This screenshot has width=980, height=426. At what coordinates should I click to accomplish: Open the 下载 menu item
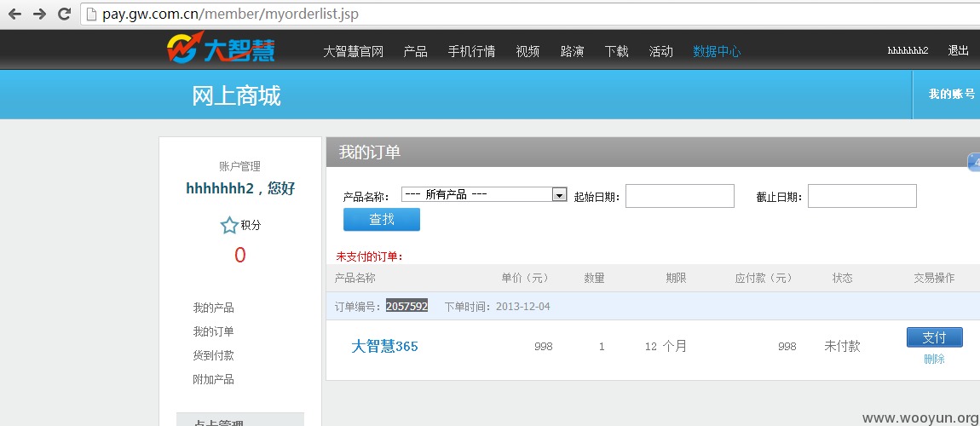coord(616,51)
